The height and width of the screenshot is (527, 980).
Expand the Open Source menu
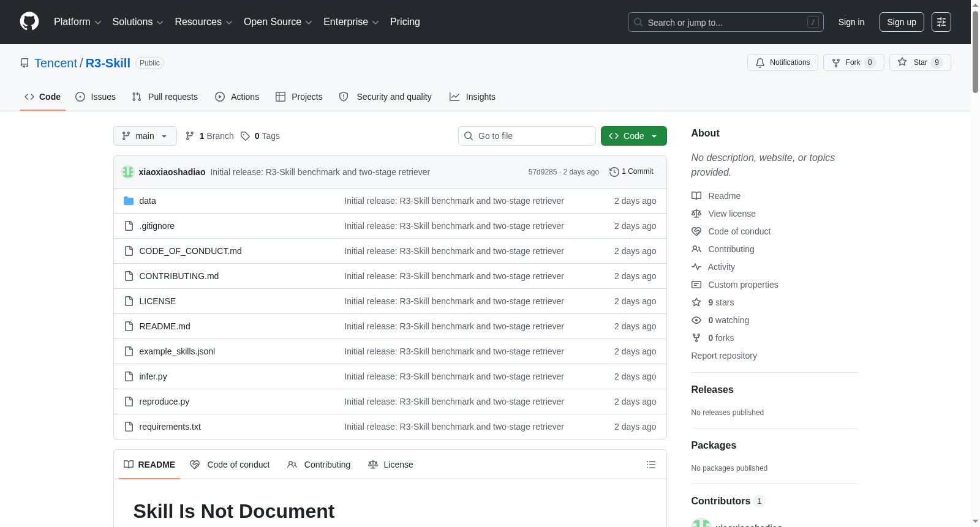[x=278, y=22]
